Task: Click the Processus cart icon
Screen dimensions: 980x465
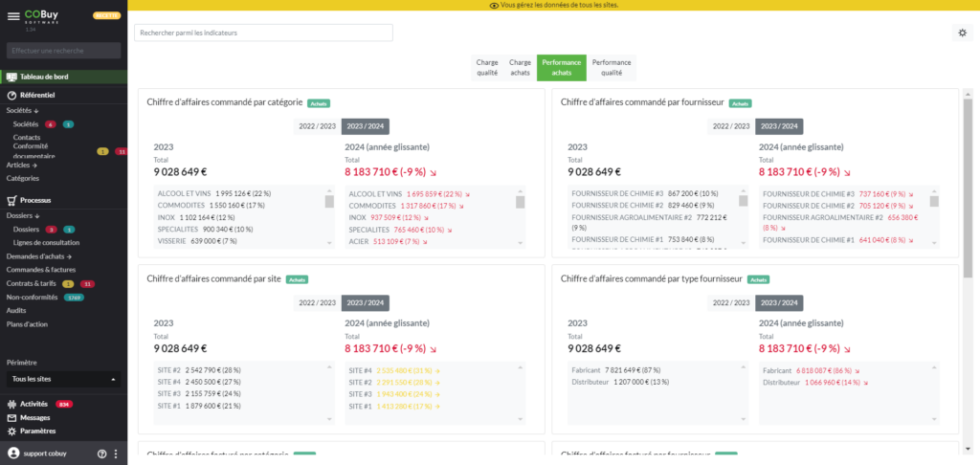Action: 12,201
